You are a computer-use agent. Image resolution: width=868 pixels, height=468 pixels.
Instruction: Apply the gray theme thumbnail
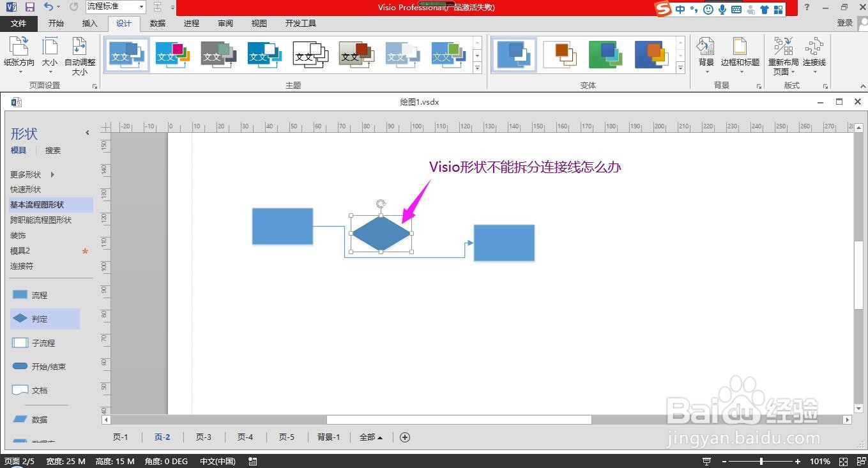[x=218, y=54]
